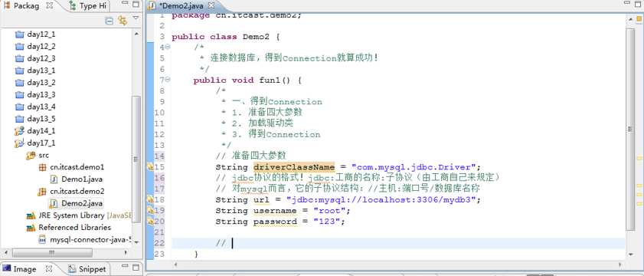Select the *Demo2.java editor tab
Viewport: 644px width, 276px height.
coord(182,6)
